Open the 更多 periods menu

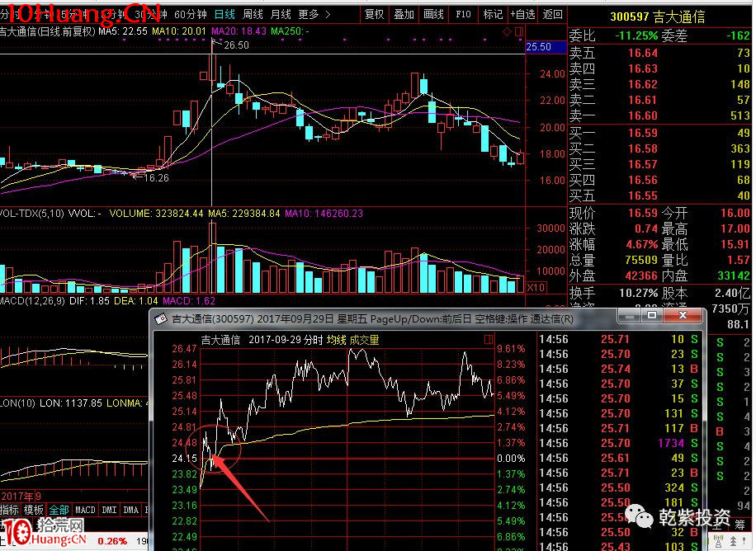tap(309, 15)
